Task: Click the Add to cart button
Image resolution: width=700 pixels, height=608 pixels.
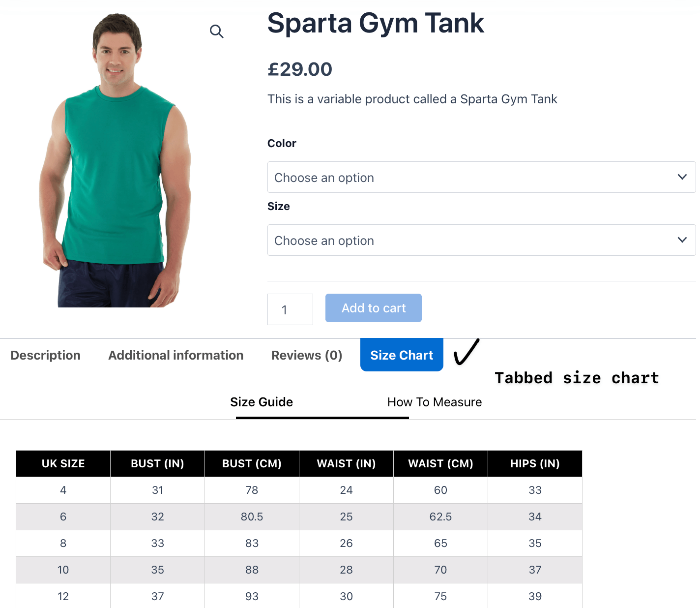Action: click(x=373, y=308)
